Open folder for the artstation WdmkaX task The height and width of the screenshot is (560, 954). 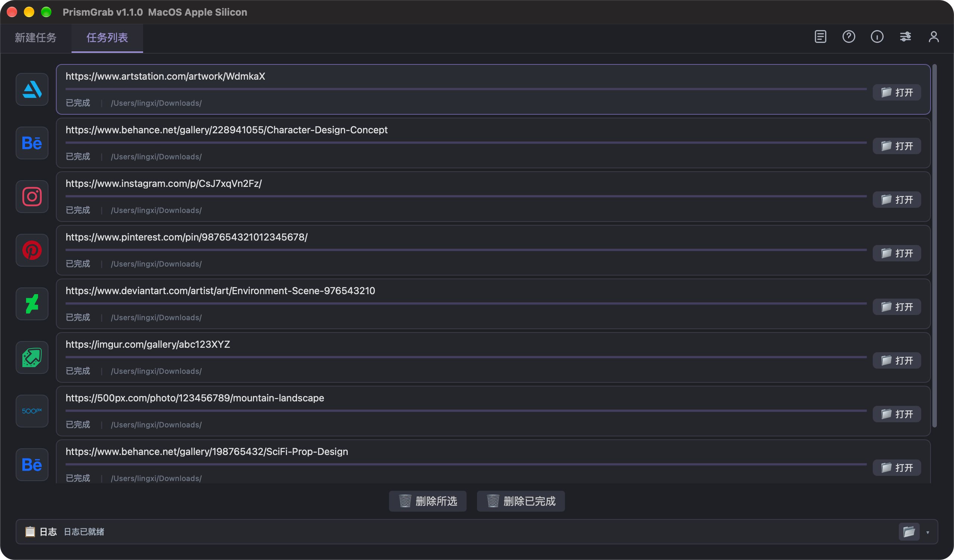[x=897, y=92]
